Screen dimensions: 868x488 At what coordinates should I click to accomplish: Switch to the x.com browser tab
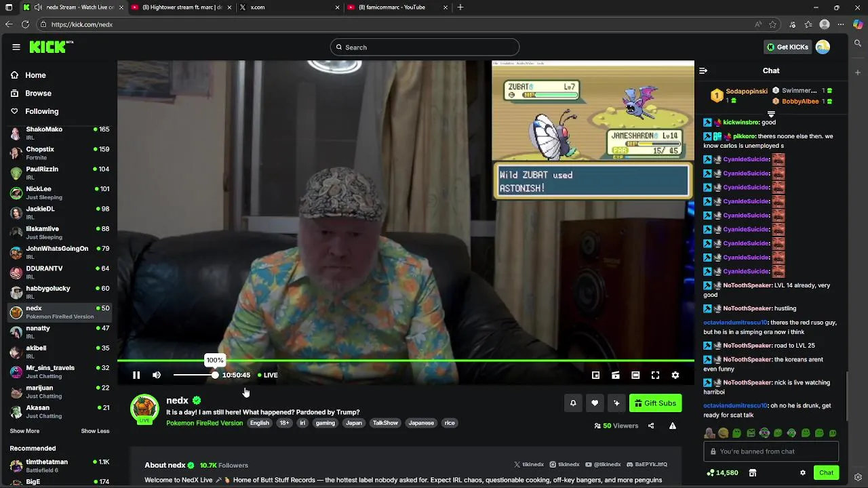(x=289, y=7)
